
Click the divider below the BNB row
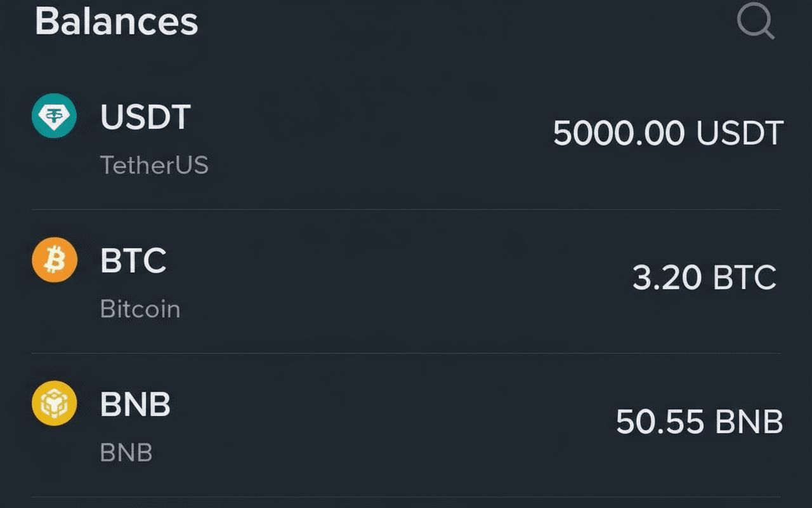(x=406, y=497)
